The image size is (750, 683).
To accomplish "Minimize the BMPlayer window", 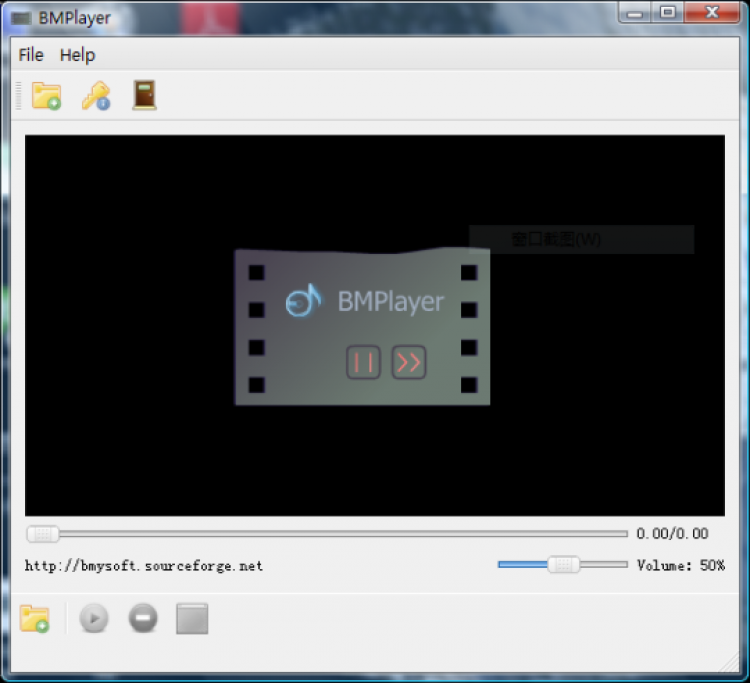I will tap(634, 13).
